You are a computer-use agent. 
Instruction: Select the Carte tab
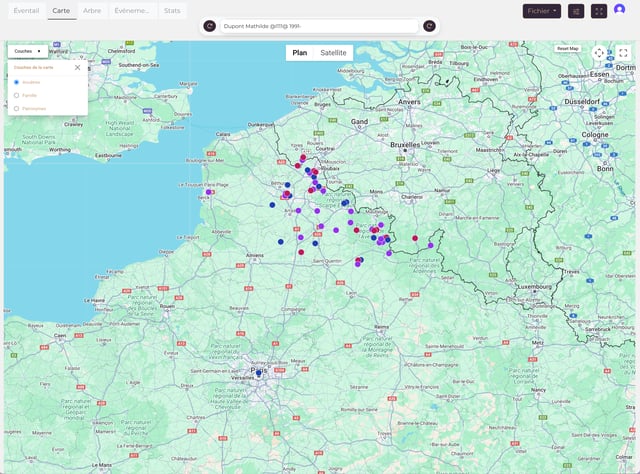61,11
